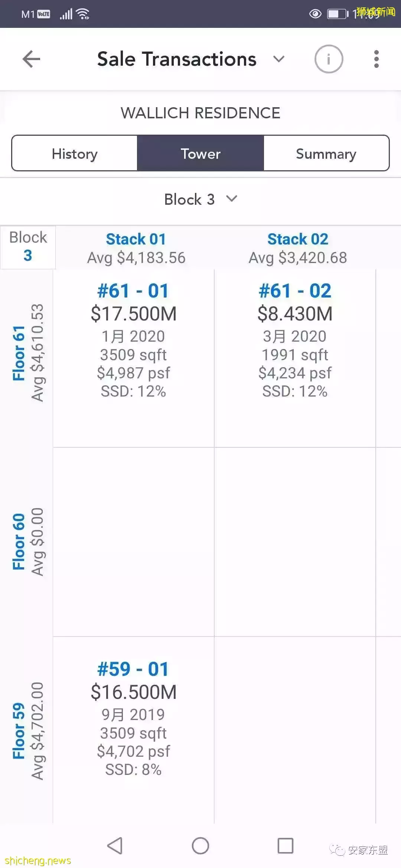Open unit #61 - 02 transaction

[x=295, y=339]
